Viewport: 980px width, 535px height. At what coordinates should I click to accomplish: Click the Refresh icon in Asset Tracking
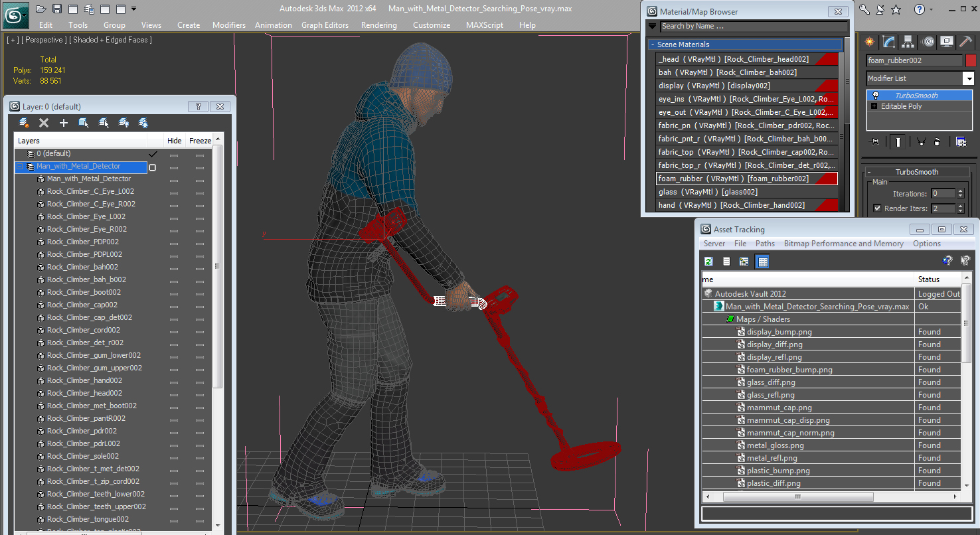click(709, 262)
